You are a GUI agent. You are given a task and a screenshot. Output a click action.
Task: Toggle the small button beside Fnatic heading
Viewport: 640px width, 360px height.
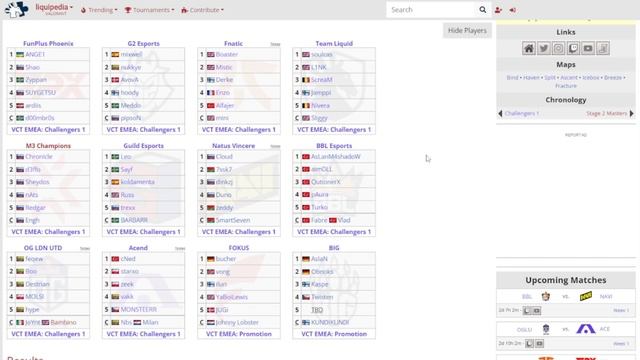[276, 44]
